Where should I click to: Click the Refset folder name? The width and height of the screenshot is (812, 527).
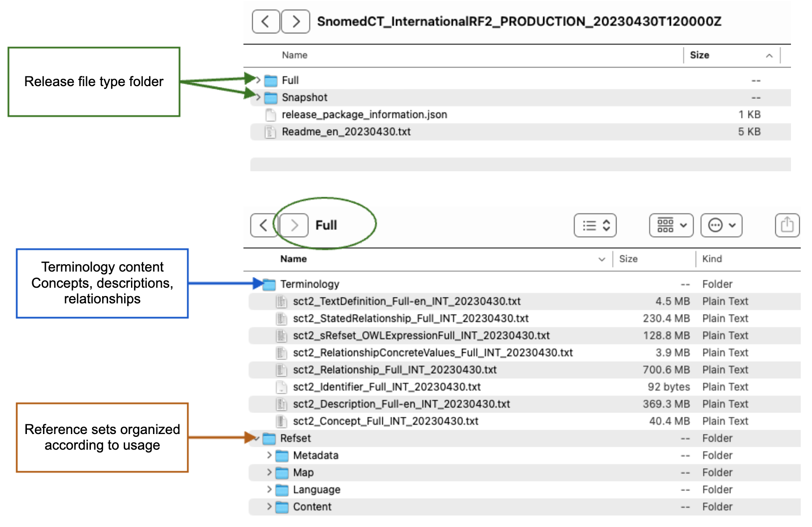pyautogui.click(x=295, y=438)
